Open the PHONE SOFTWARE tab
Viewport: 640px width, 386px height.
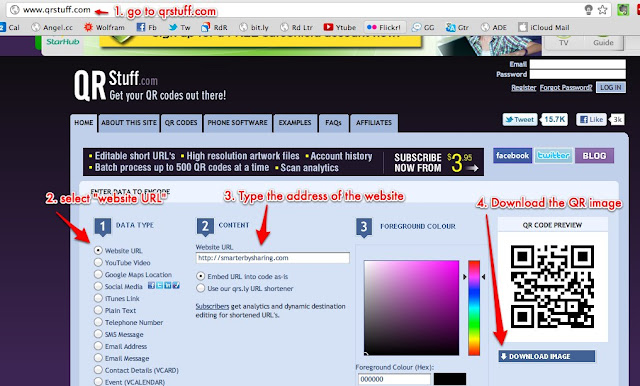point(238,123)
